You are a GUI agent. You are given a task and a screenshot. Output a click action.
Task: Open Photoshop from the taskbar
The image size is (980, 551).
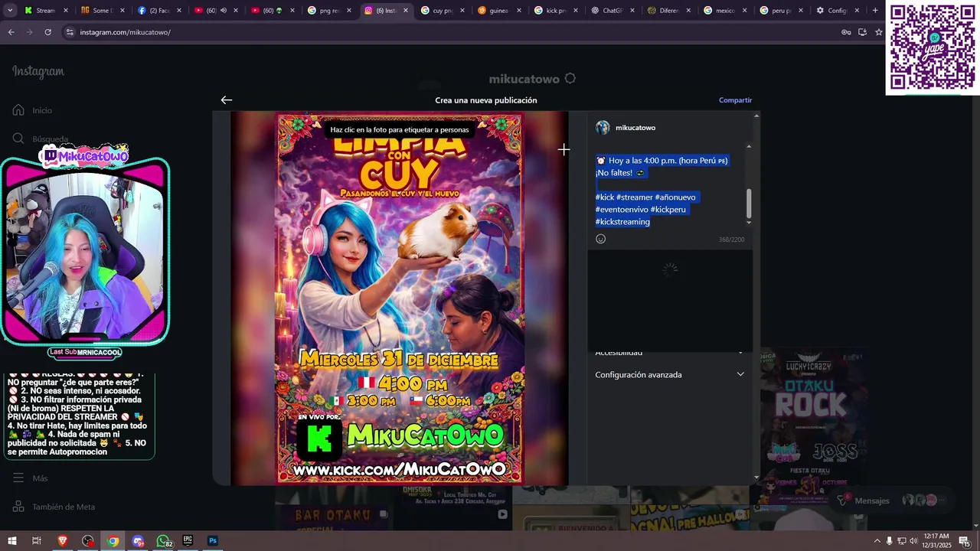(213, 541)
